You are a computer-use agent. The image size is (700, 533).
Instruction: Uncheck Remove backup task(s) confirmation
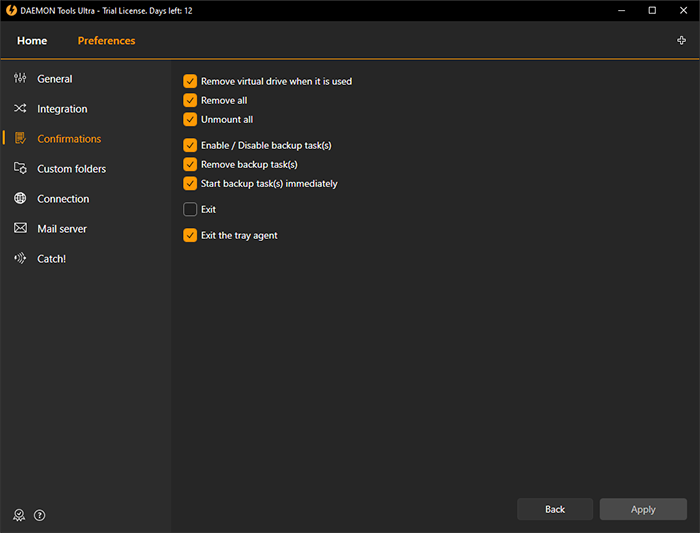190,165
